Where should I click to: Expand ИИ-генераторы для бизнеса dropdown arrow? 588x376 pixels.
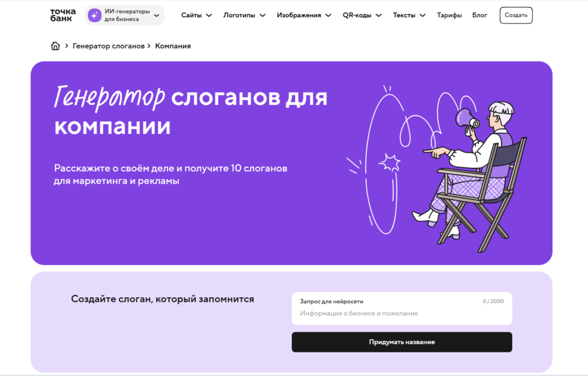[x=157, y=16]
